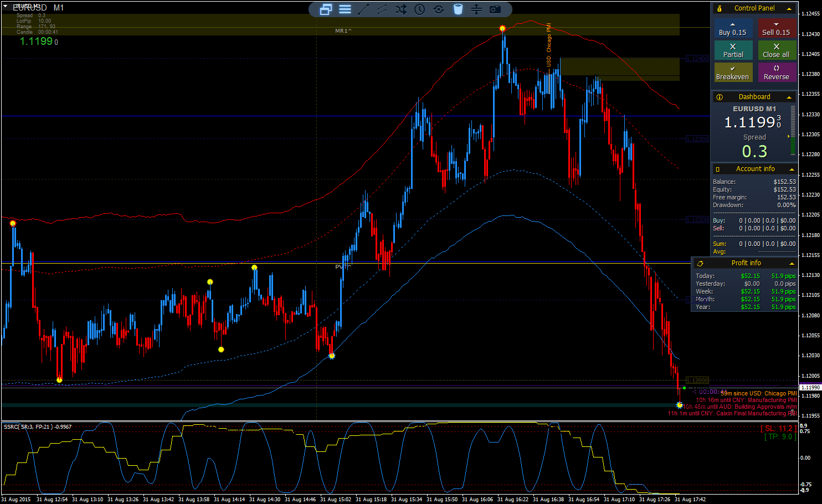Toggle the three-line menu icon in the toolbar
Screen dimensions: 822x504
[345, 9]
